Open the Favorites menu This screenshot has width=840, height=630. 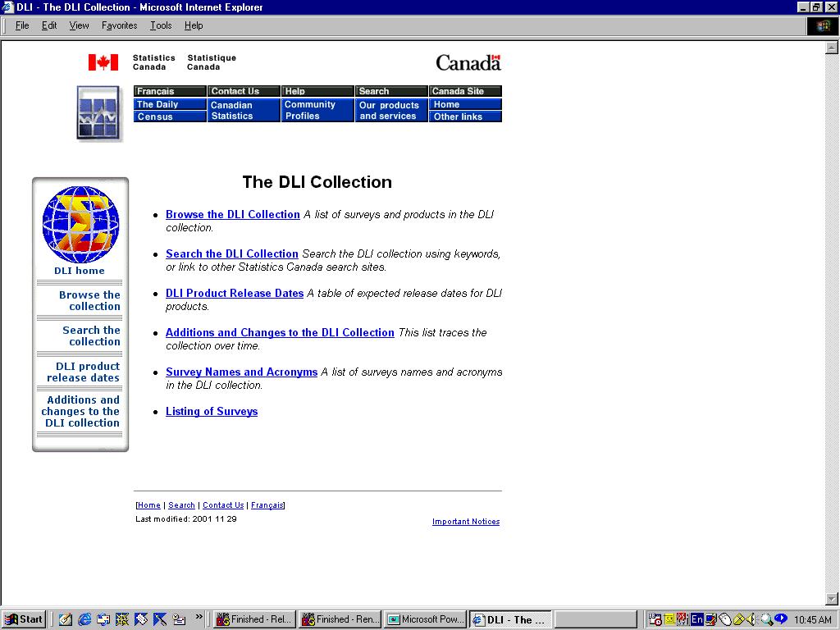click(120, 25)
